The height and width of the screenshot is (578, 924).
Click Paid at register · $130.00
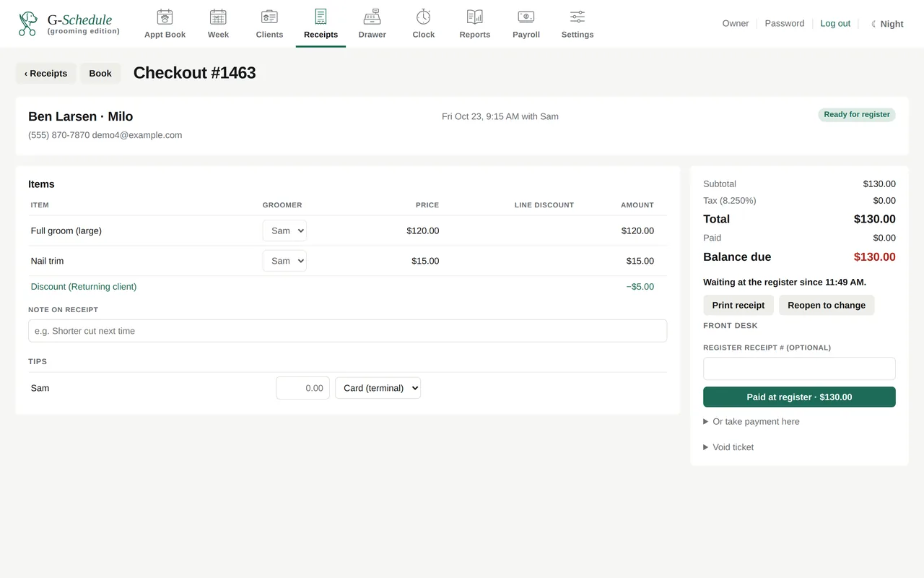point(799,397)
